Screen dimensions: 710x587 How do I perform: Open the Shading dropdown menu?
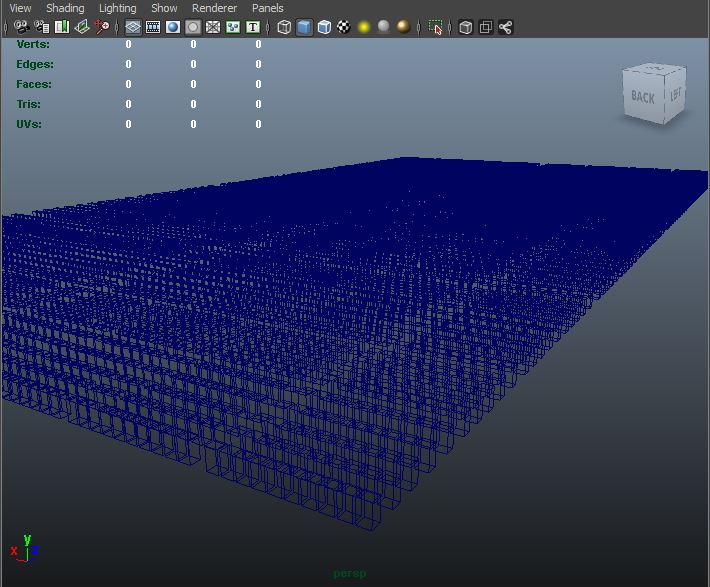(65, 8)
